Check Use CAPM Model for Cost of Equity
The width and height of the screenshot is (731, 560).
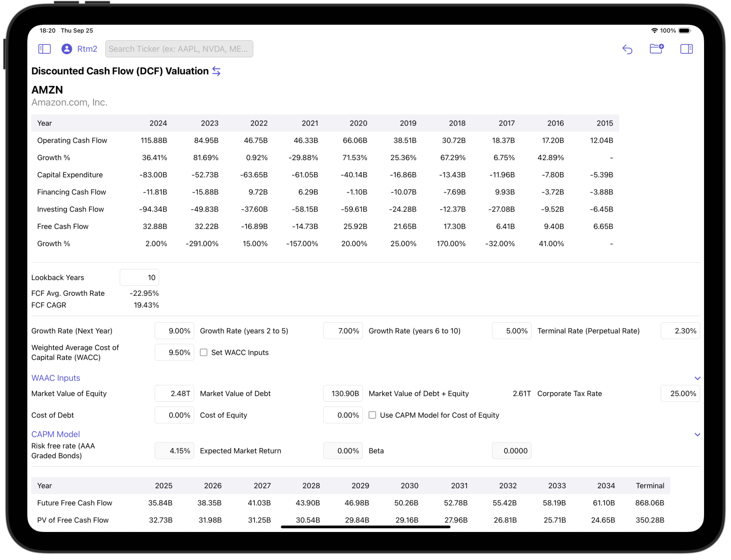[x=373, y=415]
